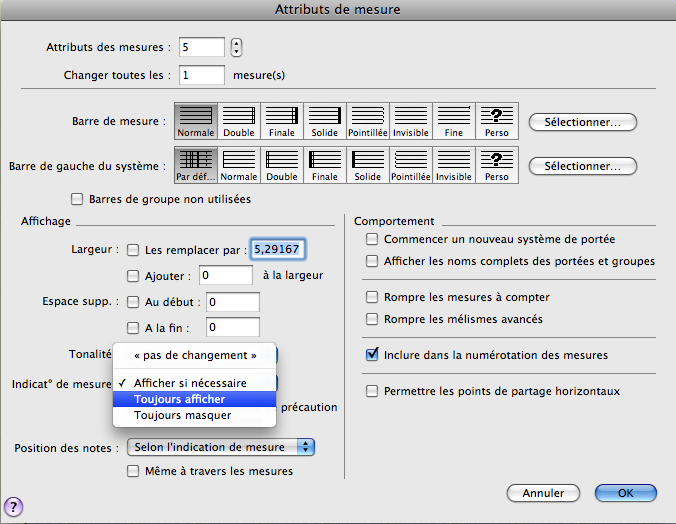
Task: Toggle Rompre les mélismes avancés checkbox
Action: click(373, 320)
